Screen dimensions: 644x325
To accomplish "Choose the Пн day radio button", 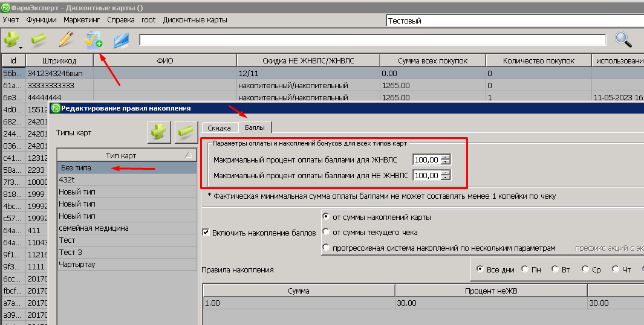I will tap(524, 269).
